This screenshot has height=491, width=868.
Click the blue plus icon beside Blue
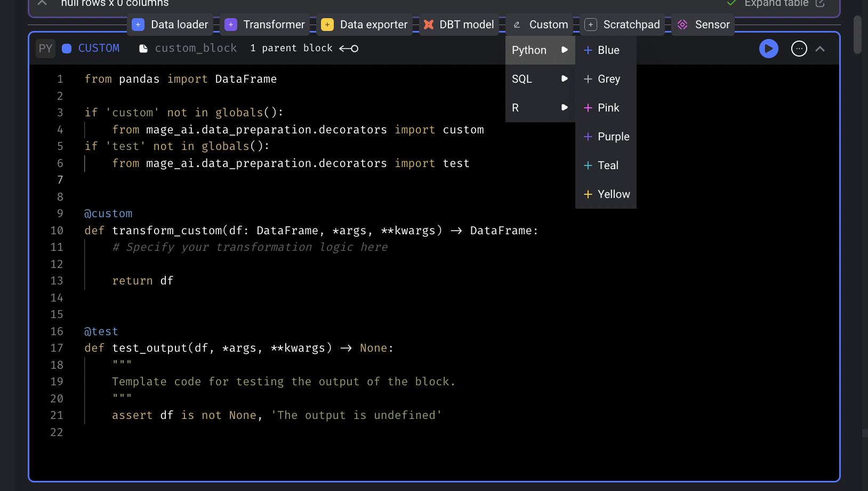588,50
